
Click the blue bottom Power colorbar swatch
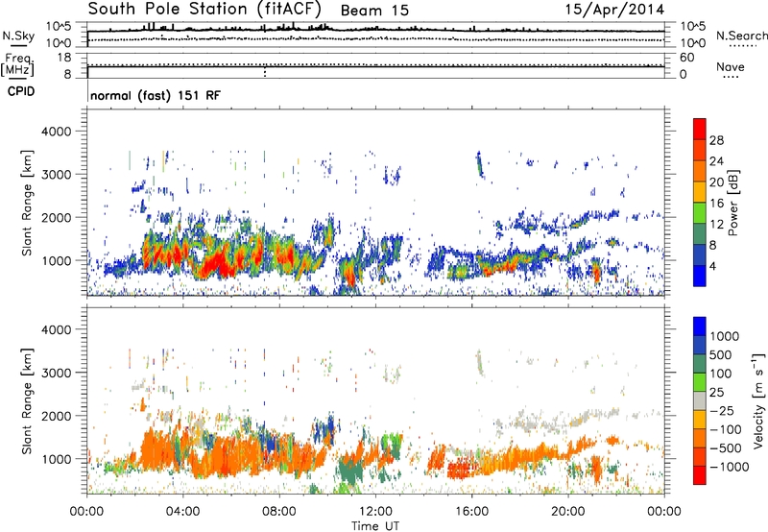tap(700, 276)
